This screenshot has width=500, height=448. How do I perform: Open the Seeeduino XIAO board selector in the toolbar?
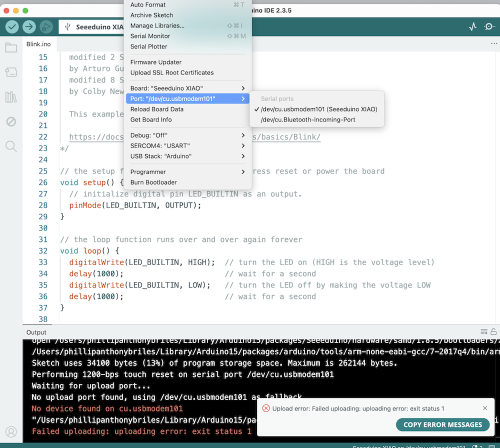click(x=91, y=27)
